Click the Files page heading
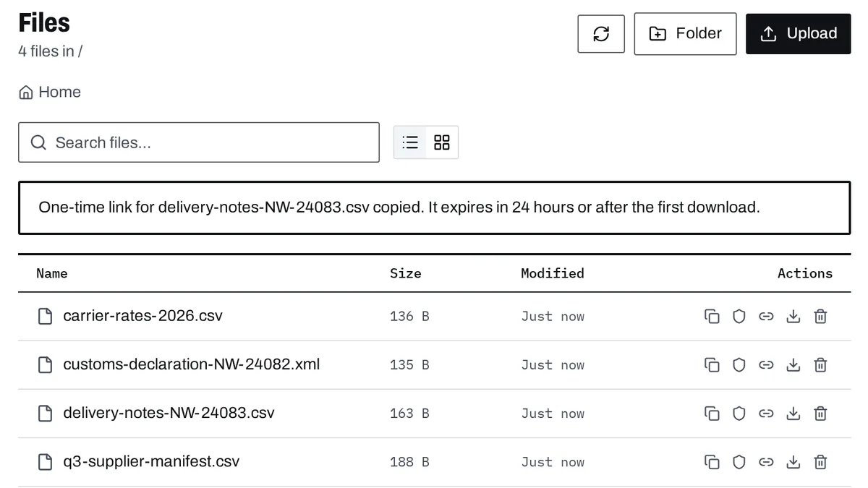 click(x=44, y=22)
